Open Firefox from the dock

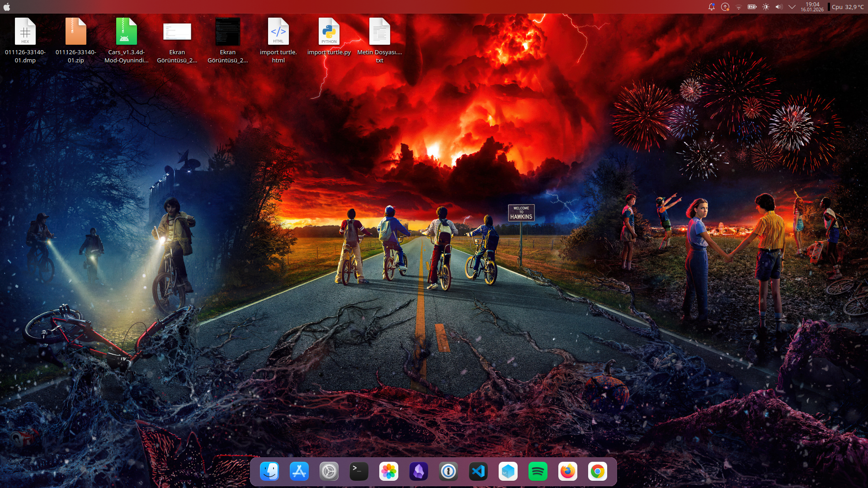click(568, 472)
